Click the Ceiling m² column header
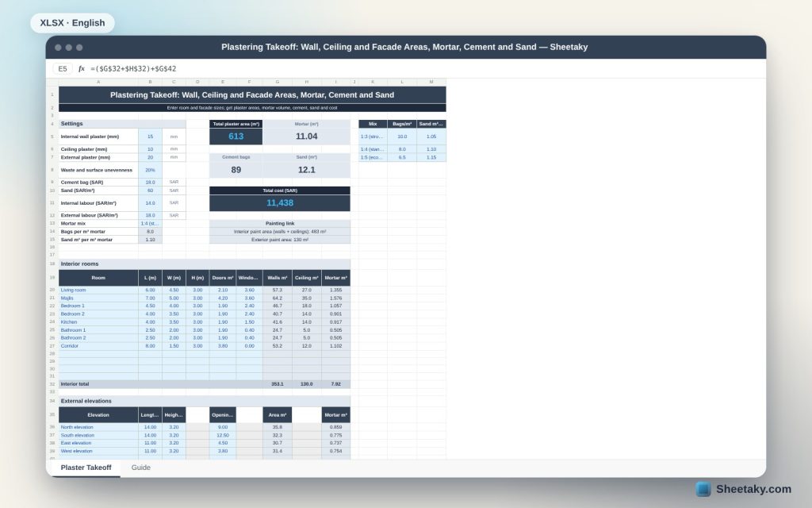This screenshot has width=812, height=508. 307,278
